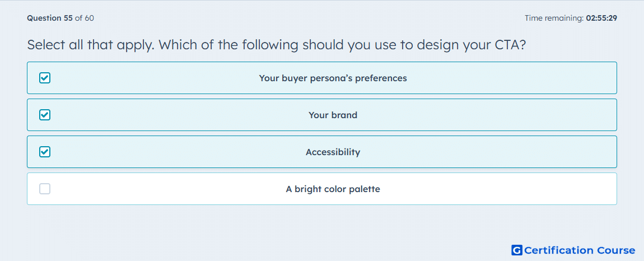Click the 'Time remaining:' label
Viewport: 644px width, 261px height.
coord(554,18)
